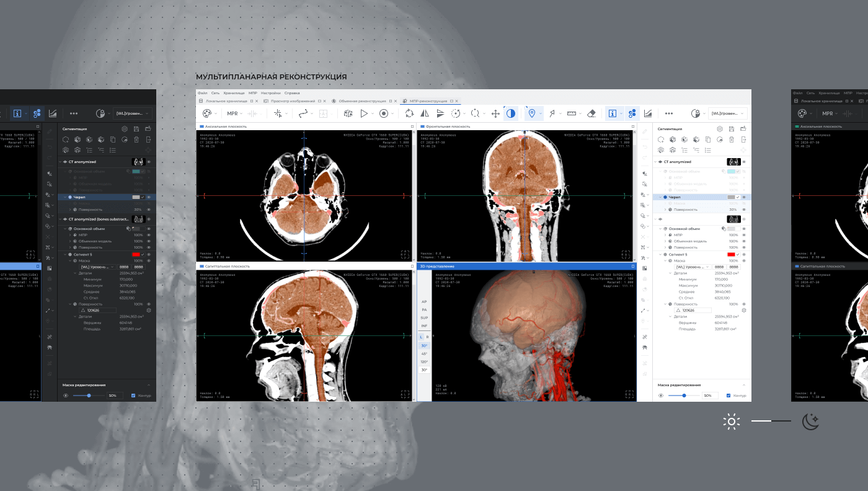Open dropdown arrow beside ruler tool

[581, 113]
